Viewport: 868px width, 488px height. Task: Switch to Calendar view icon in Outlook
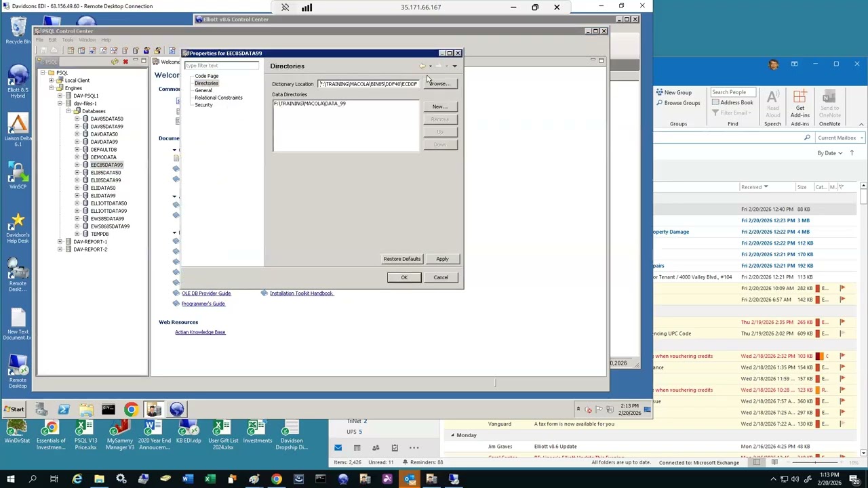coord(357,447)
